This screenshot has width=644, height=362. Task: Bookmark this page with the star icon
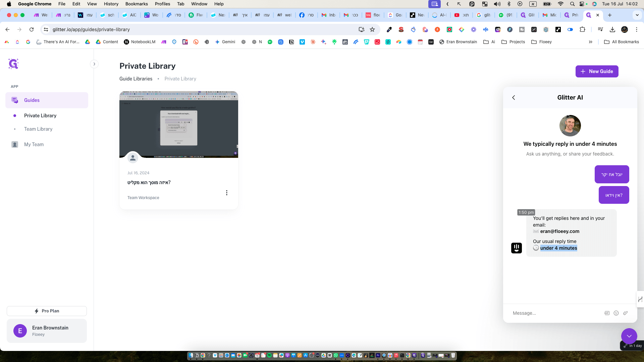[372, 29]
